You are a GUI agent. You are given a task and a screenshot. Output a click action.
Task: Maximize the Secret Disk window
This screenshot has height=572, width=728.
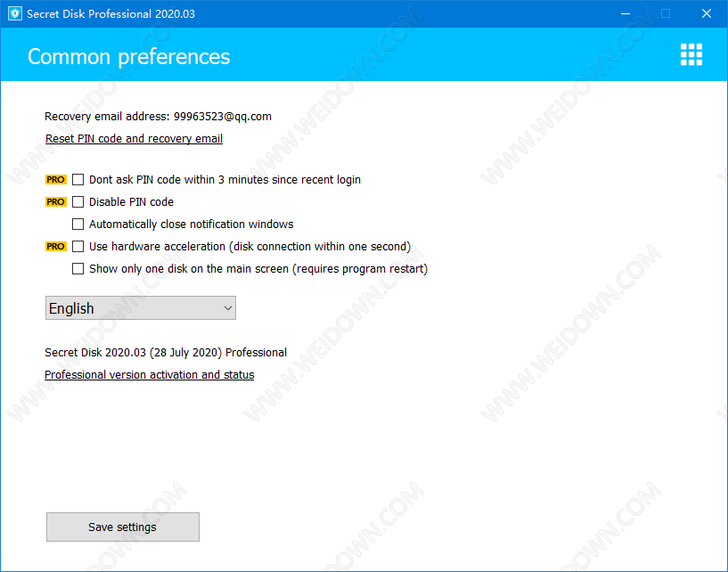click(666, 13)
